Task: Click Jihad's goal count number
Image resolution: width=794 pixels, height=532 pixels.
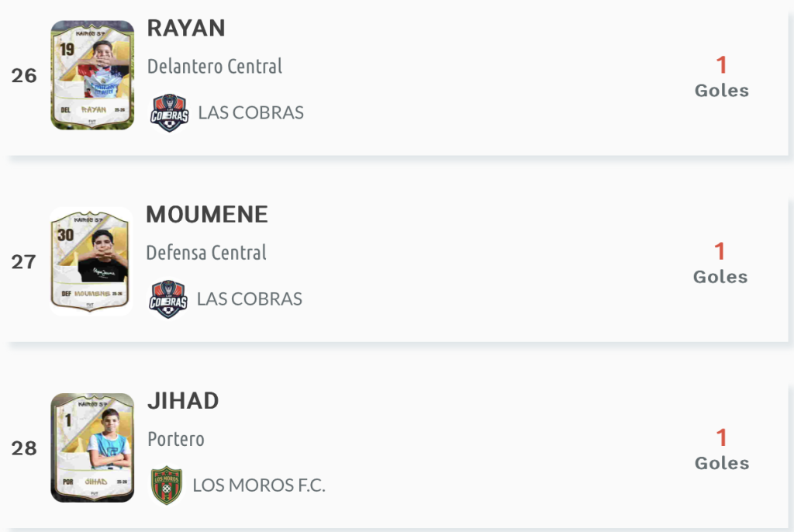Action: [x=721, y=438]
